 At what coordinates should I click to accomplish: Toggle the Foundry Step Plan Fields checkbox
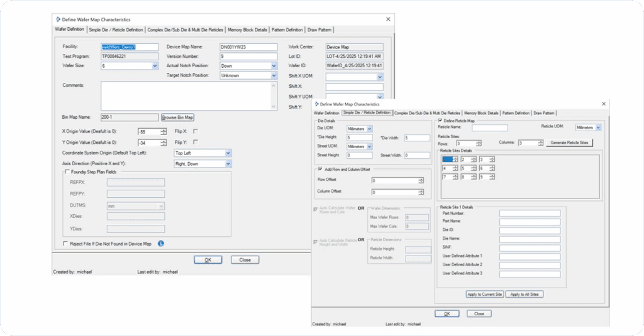[x=67, y=172]
